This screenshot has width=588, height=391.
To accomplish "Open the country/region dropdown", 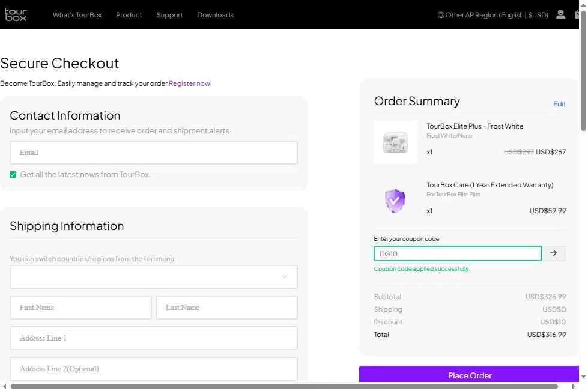I will coord(154,277).
